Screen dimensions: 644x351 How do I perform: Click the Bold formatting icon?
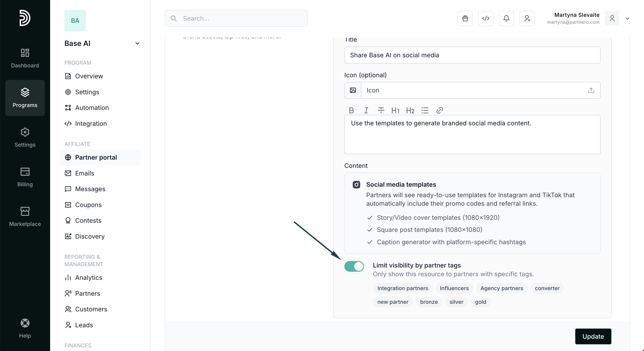click(351, 110)
